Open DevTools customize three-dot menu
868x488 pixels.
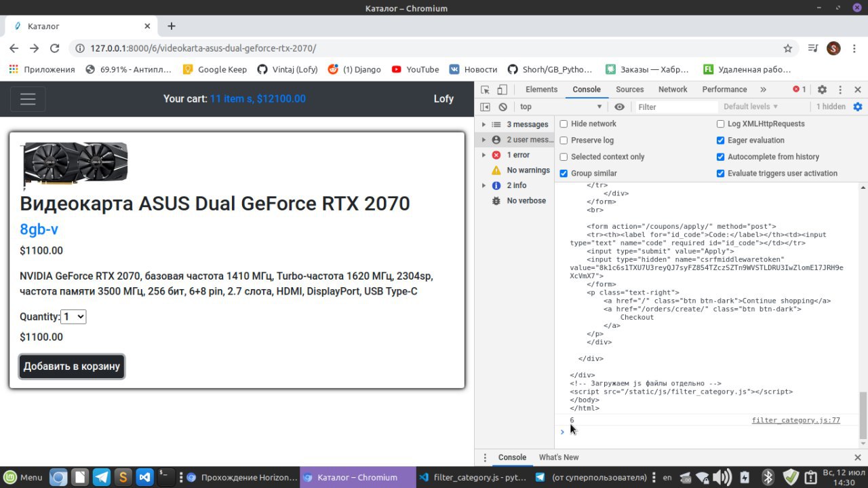[840, 90]
